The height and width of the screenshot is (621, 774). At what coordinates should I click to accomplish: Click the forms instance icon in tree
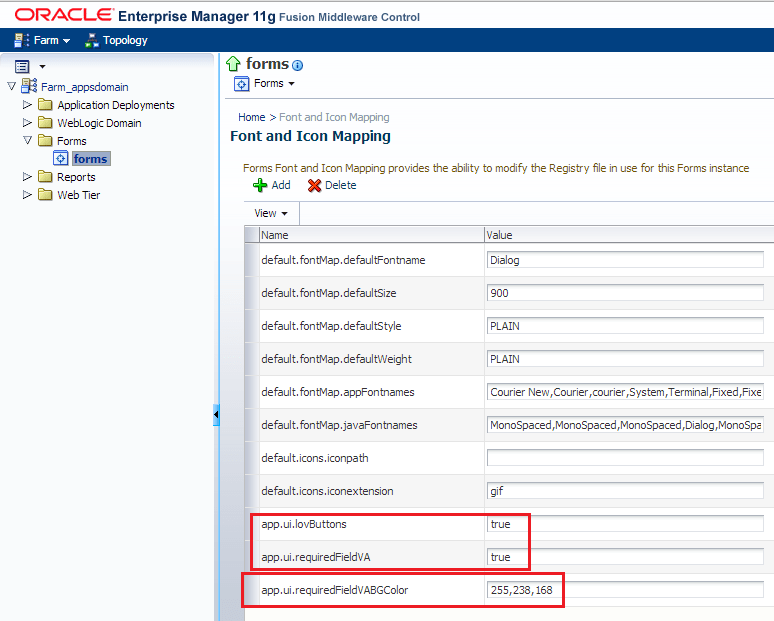(x=60, y=158)
